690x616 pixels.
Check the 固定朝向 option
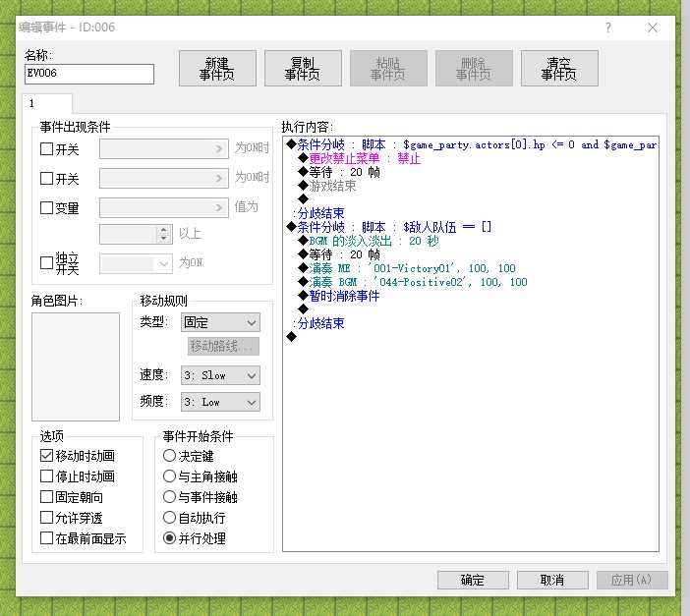point(46,497)
